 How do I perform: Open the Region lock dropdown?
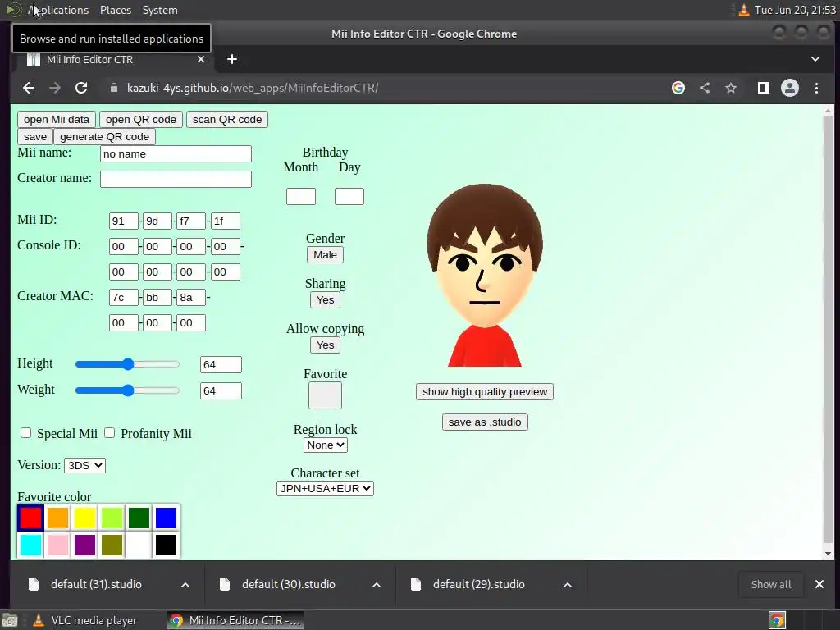[326, 445]
